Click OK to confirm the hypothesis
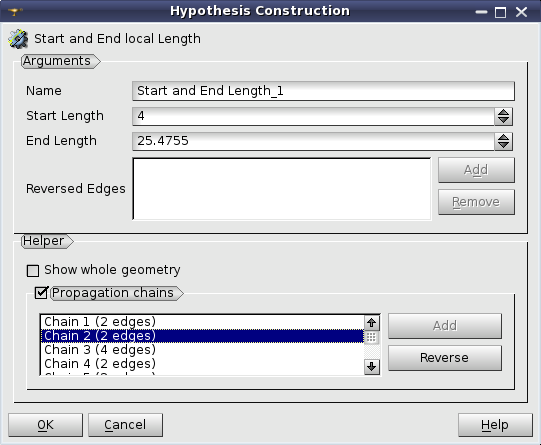Screen dimensions: 541x445 [46, 425]
